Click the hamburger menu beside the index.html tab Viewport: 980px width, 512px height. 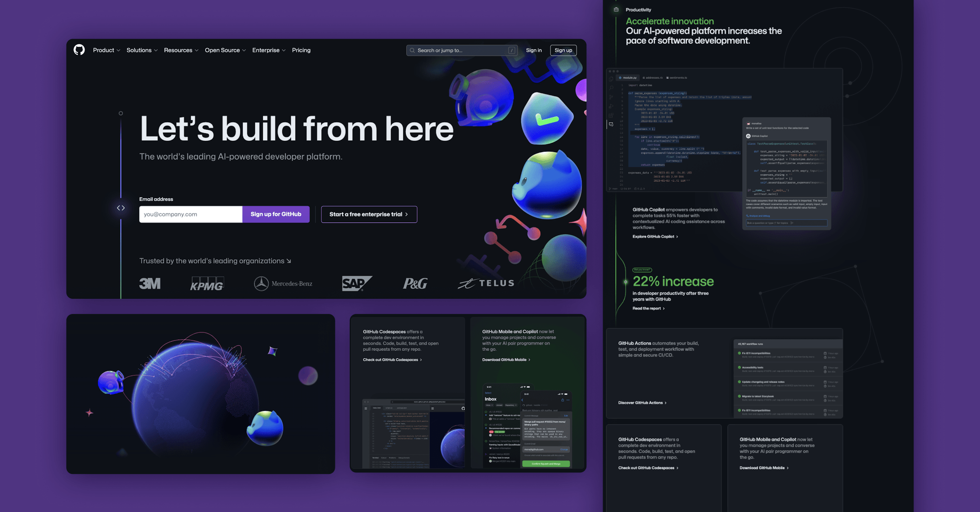tap(366, 409)
